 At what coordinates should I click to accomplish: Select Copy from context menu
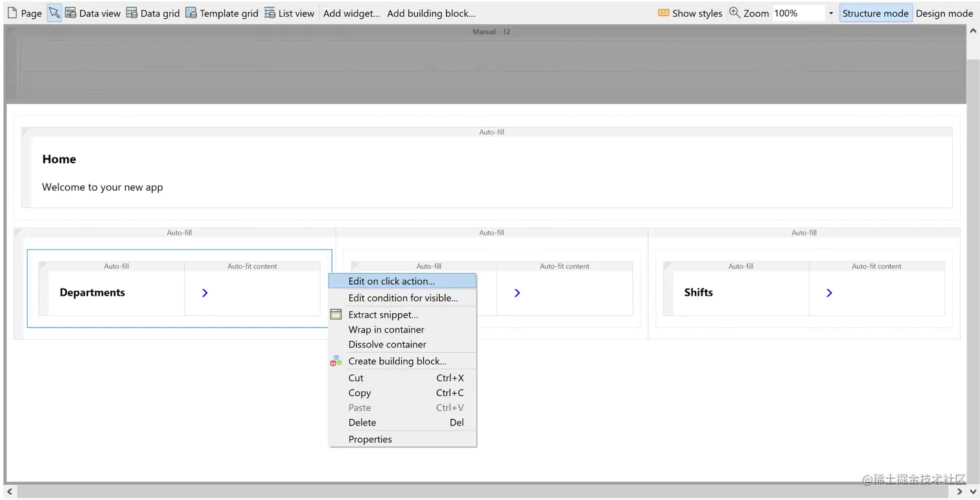click(x=402, y=393)
